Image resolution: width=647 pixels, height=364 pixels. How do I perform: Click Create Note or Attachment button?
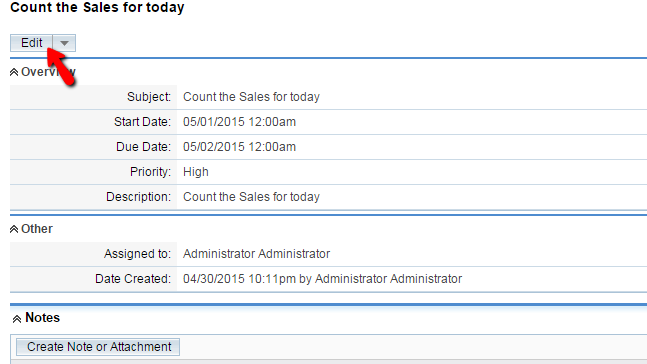click(98, 347)
